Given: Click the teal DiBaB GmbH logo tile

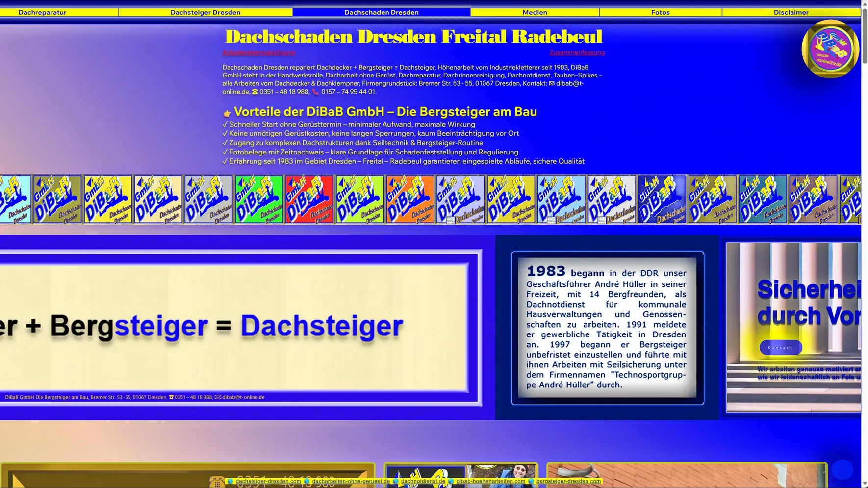Looking at the screenshot, I should point(763,199).
